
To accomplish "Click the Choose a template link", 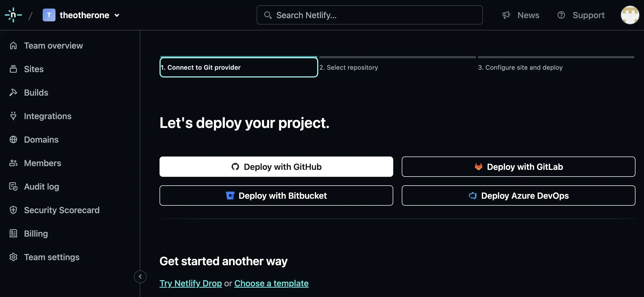I will pos(271,283).
